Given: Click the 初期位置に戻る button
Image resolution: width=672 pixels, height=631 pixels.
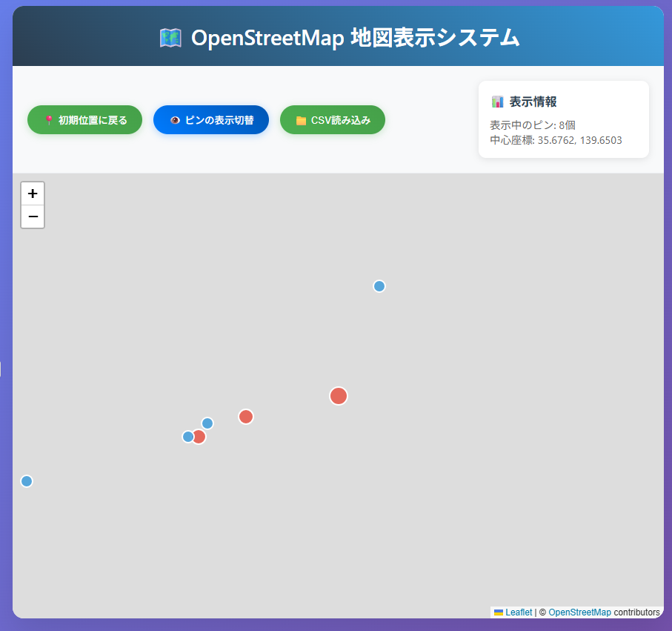Looking at the screenshot, I should [84, 120].
